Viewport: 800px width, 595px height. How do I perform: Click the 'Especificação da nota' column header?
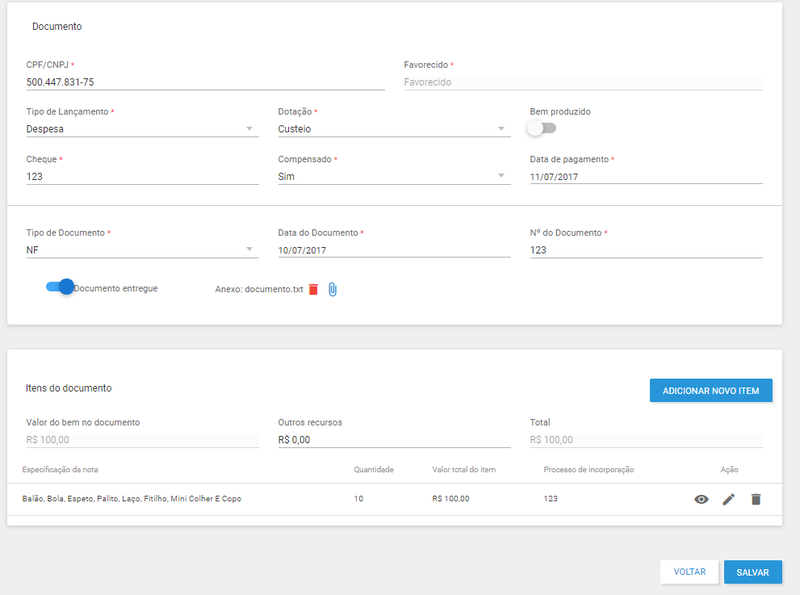(x=60, y=469)
